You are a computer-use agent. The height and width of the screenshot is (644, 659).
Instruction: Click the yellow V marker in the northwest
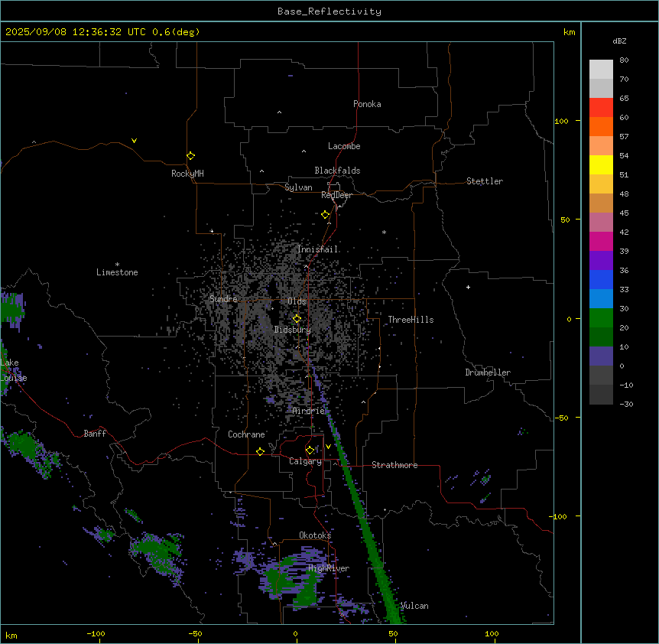click(134, 141)
